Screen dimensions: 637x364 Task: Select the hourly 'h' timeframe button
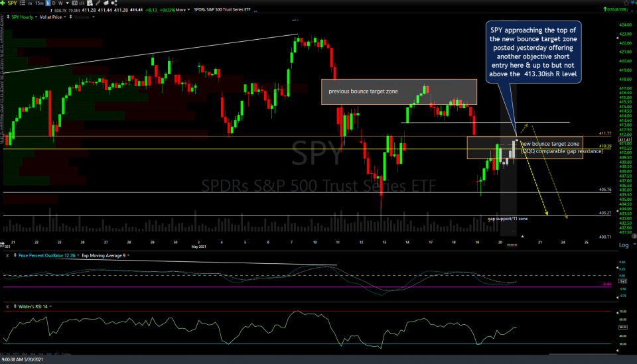(48, 3)
